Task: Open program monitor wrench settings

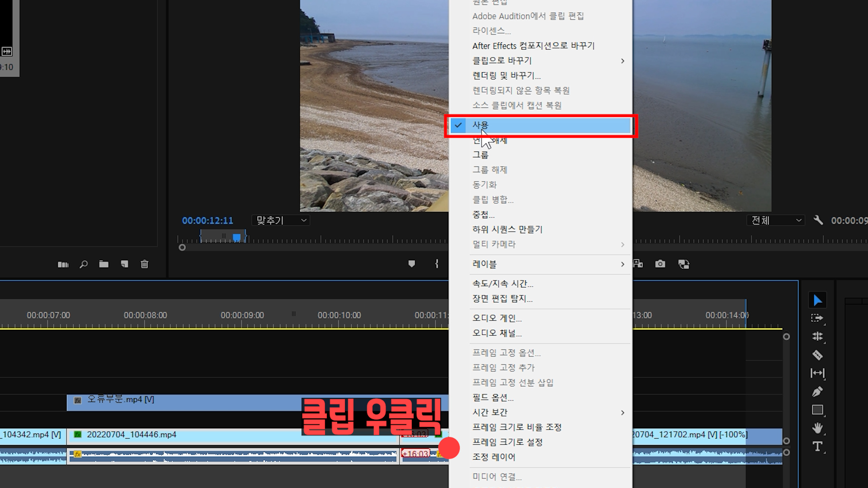Action: point(818,220)
